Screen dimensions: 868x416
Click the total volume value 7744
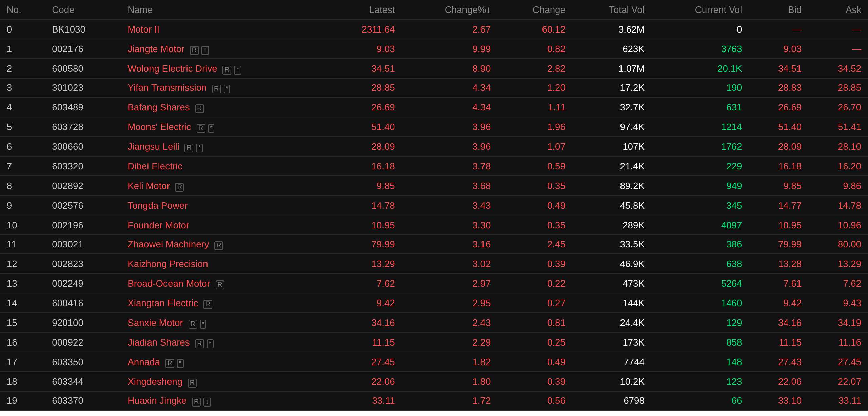click(x=634, y=362)
